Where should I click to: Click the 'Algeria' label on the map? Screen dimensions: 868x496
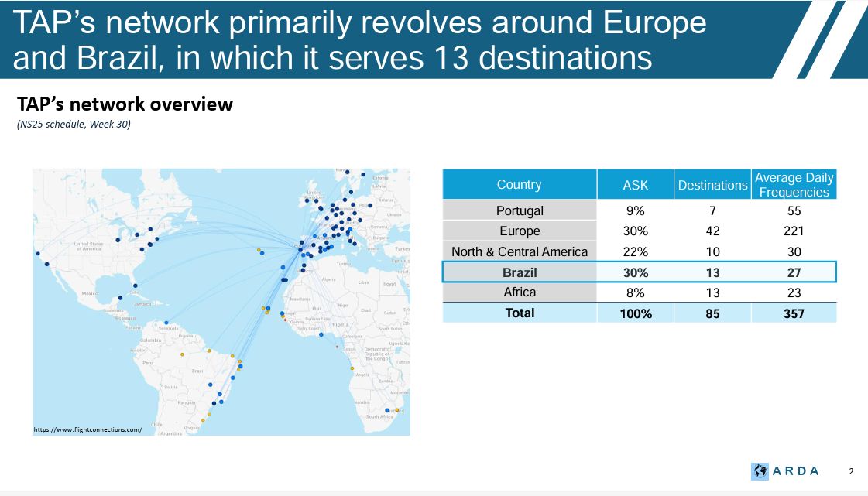(329, 279)
